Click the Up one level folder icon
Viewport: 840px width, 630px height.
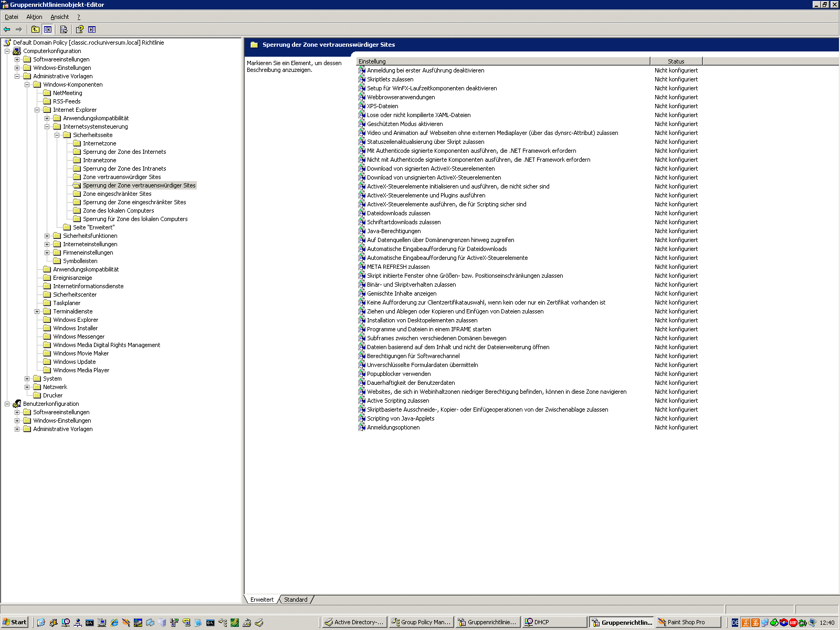[35, 29]
